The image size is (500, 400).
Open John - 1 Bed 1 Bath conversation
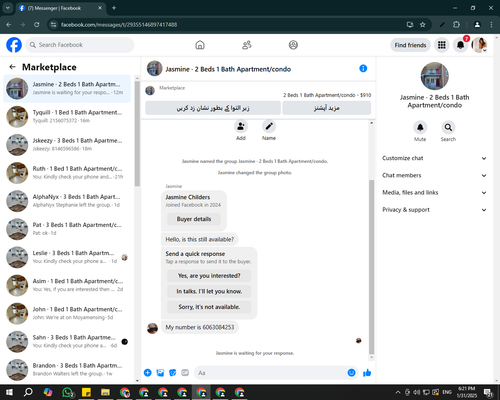click(67, 313)
